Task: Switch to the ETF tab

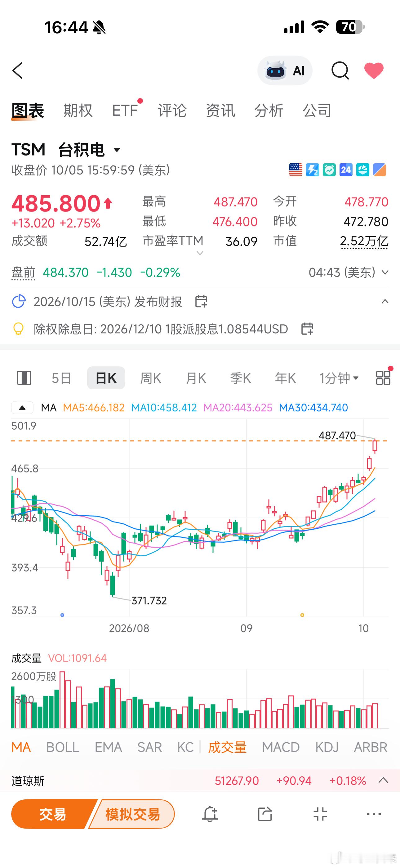Action: pyautogui.click(x=125, y=111)
